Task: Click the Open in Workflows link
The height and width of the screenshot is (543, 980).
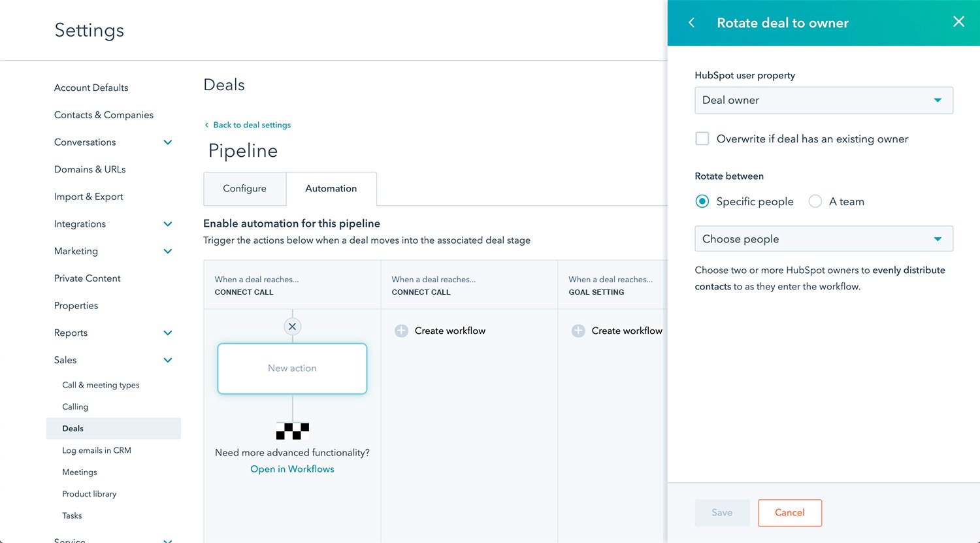Action: (292, 469)
